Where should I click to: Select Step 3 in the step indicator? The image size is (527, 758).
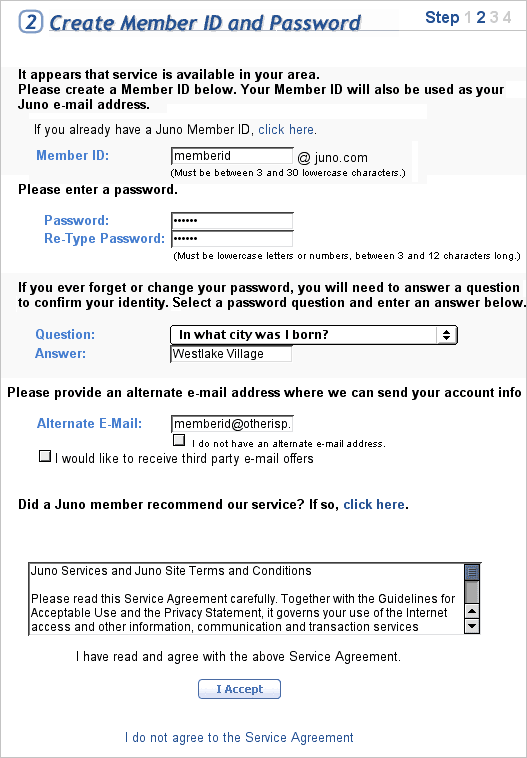point(494,17)
